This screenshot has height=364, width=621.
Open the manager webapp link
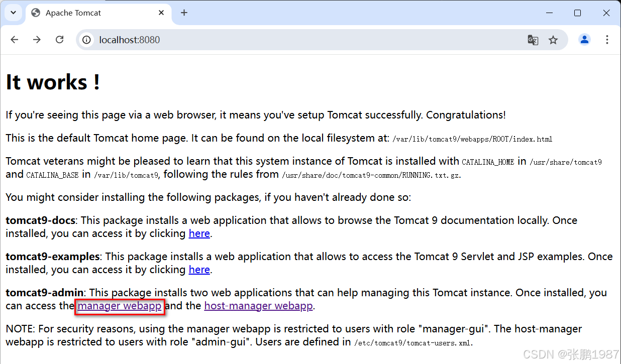(x=120, y=306)
